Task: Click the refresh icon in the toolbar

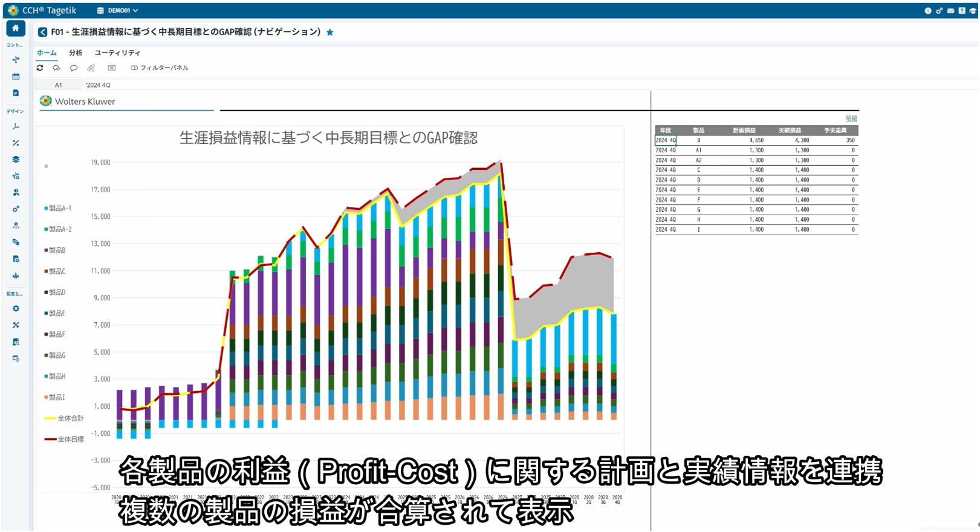Action: pos(40,68)
